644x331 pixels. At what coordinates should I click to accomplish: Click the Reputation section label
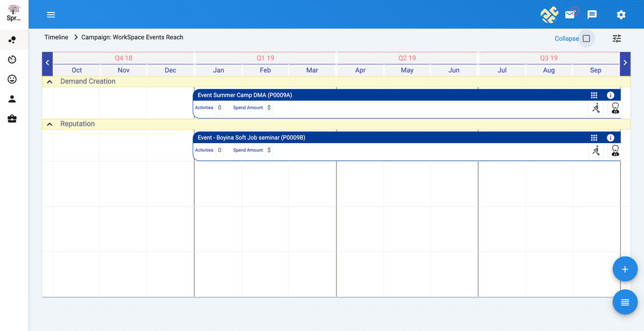(78, 123)
